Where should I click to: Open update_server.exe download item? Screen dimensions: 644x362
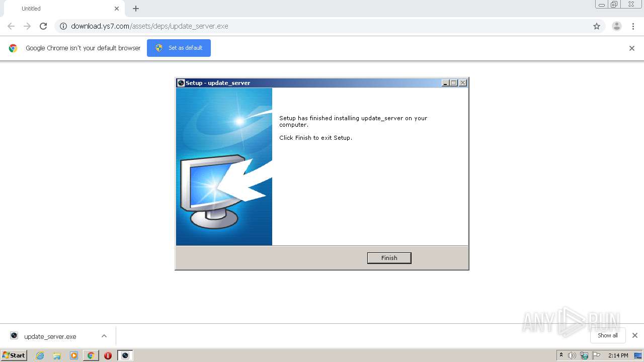pyautogui.click(x=50, y=336)
